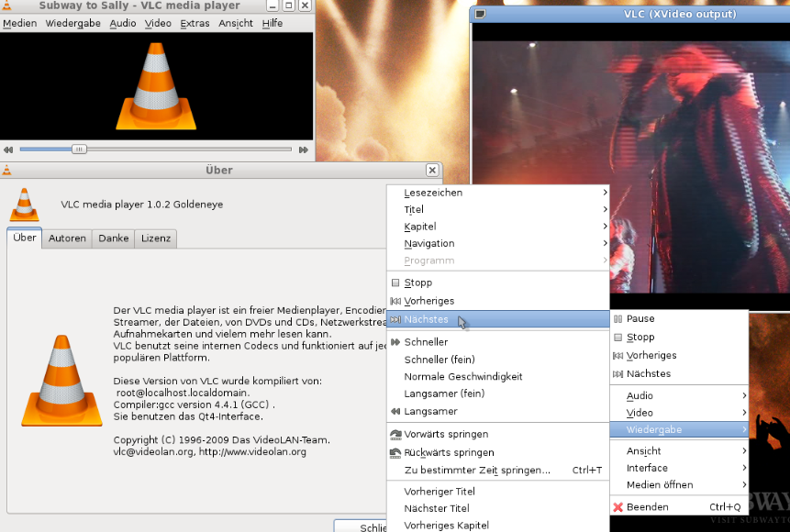Expand the Medien öffnen submenu
790x532 pixels.
pyautogui.click(x=679, y=485)
